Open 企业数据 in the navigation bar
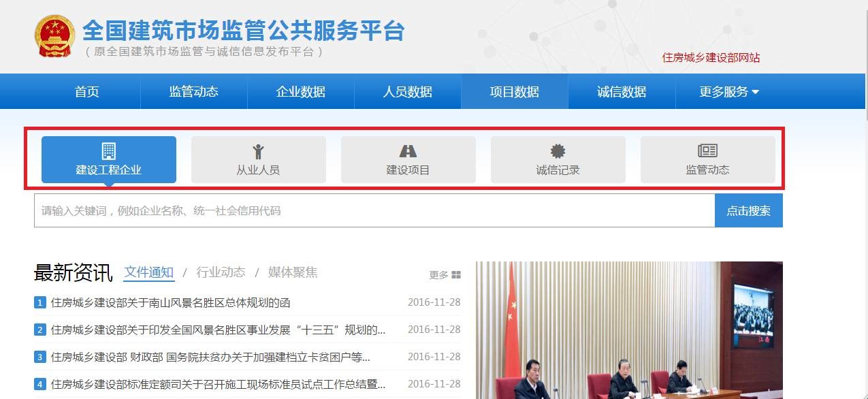868x399 pixels. tap(300, 92)
